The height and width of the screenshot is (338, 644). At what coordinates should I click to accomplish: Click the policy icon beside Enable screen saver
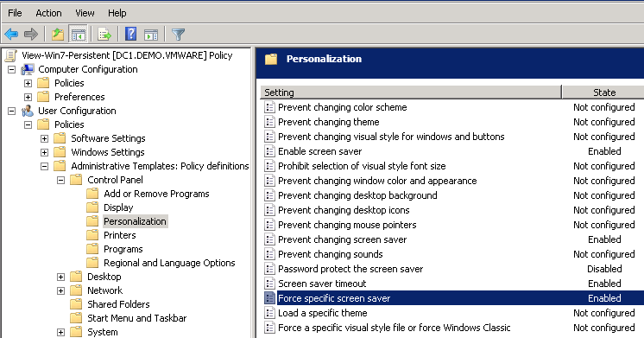tap(269, 151)
